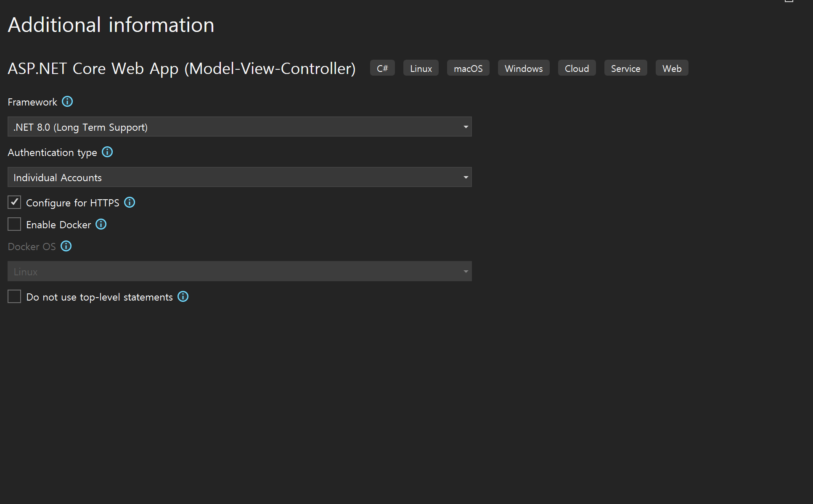Screen dimensions: 813x504
Task: Click the Authentication type info icon
Action: pyautogui.click(x=107, y=152)
